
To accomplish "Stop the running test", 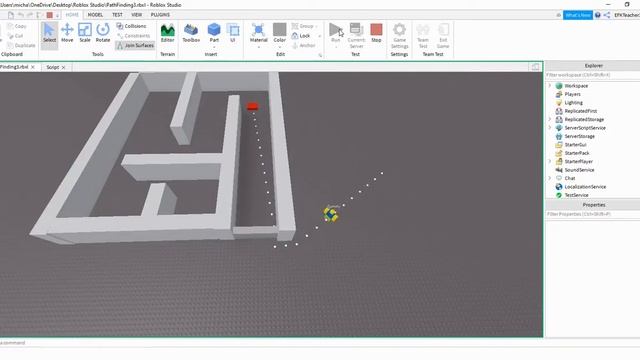I will (x=376, y=33).
